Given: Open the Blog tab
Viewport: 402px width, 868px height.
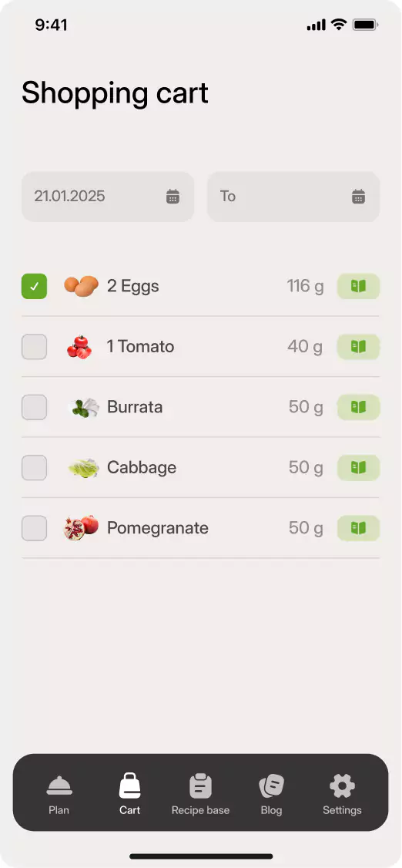Looking at the screenshot, I should click(x=272, y=795).
